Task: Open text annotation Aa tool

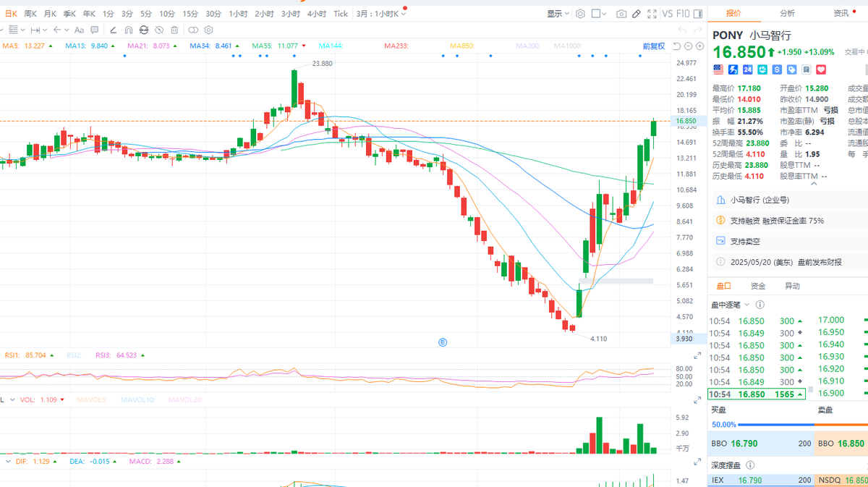Action: coord(79,30)
